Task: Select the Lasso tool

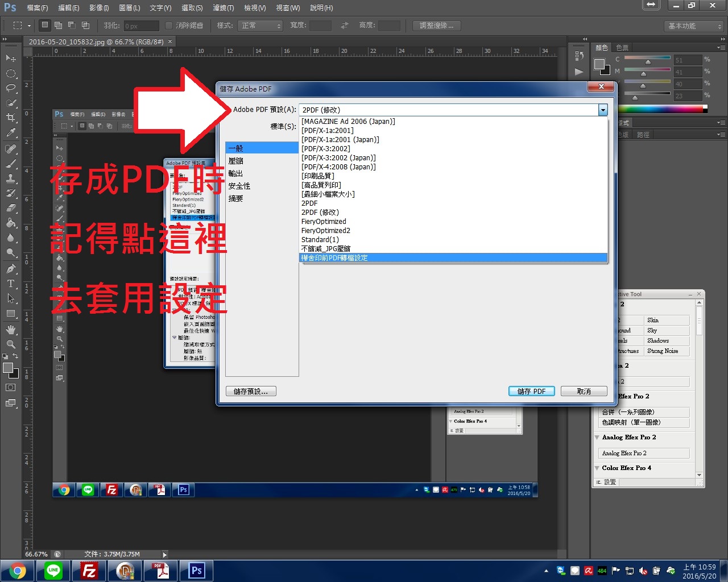Action: tap(11, 88)
